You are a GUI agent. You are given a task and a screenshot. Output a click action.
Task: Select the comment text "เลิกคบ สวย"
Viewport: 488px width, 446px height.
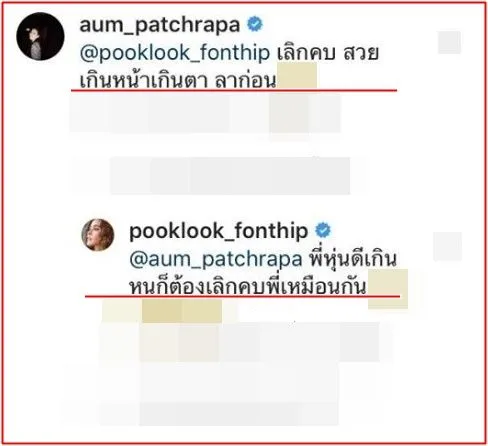328,53
